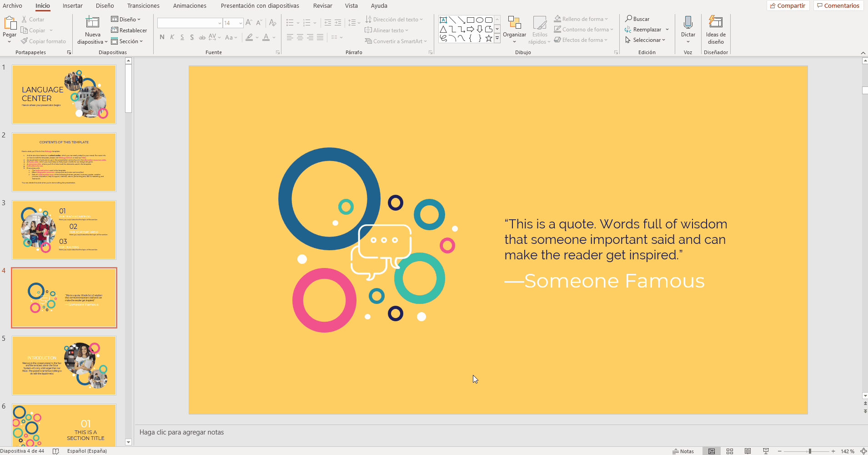Click notes field 'Haga clic para agregar notas'
The width and height of the screenshot is (868, 455).
coord(501,432)
